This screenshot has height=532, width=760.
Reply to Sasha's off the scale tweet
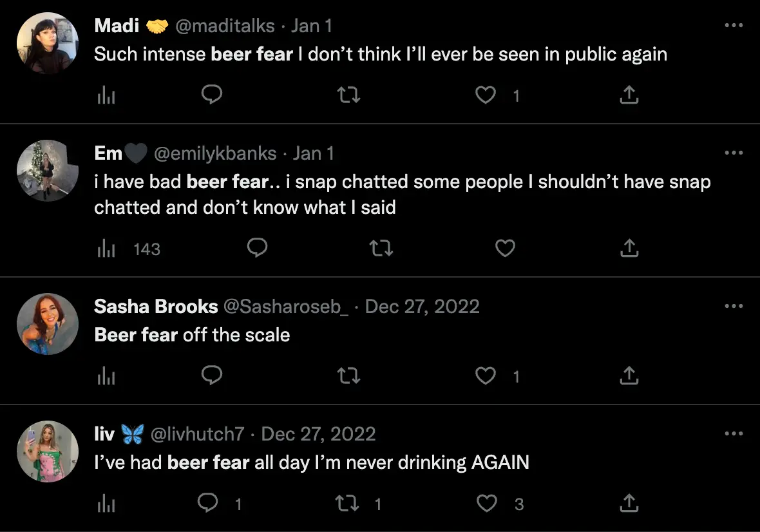[x=212, y=375]
